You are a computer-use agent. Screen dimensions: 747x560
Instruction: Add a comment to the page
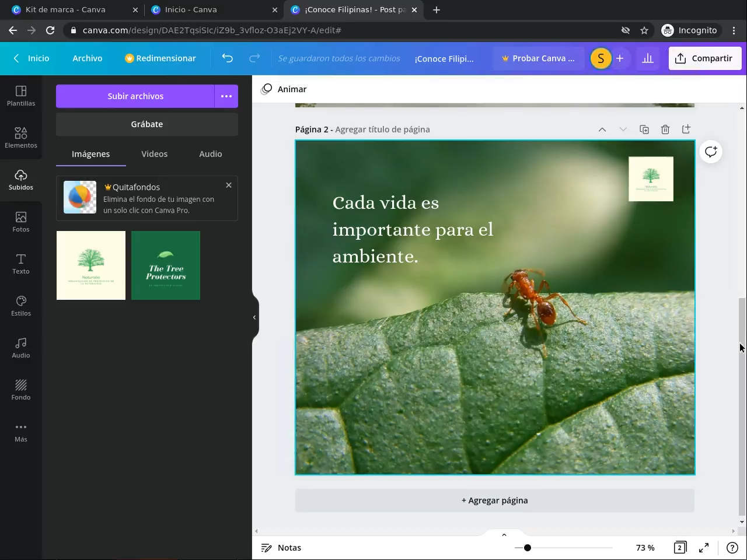point(711,152)
